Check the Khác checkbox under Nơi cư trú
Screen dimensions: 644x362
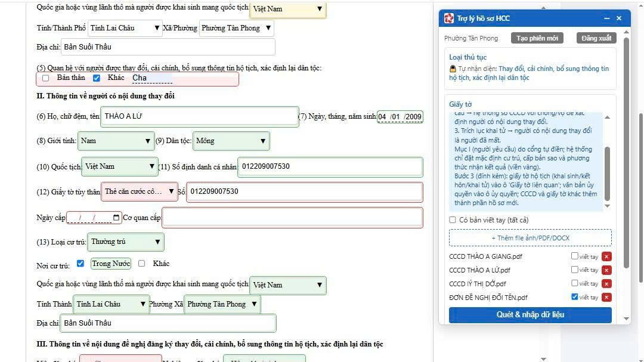pyautogui.click(x=142, y=264)
